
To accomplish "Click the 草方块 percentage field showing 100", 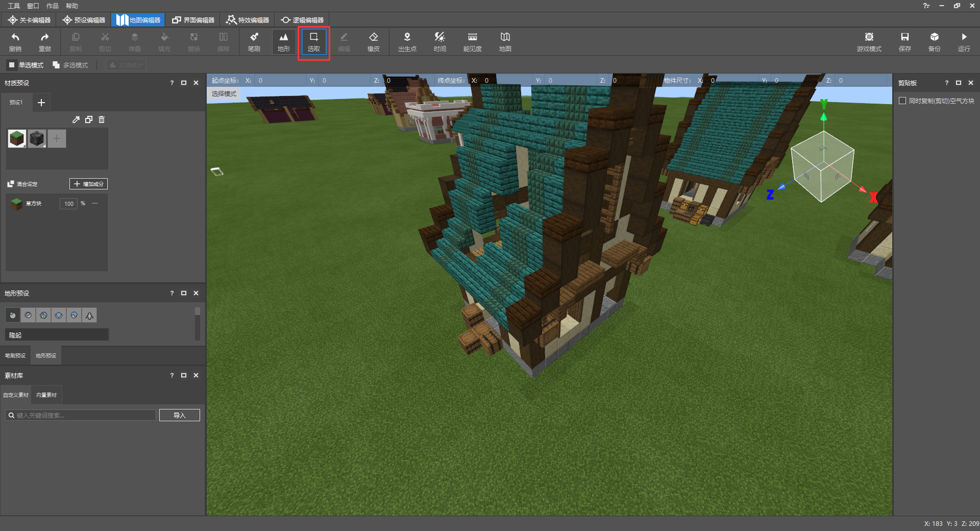I will [x=68, y=203].
